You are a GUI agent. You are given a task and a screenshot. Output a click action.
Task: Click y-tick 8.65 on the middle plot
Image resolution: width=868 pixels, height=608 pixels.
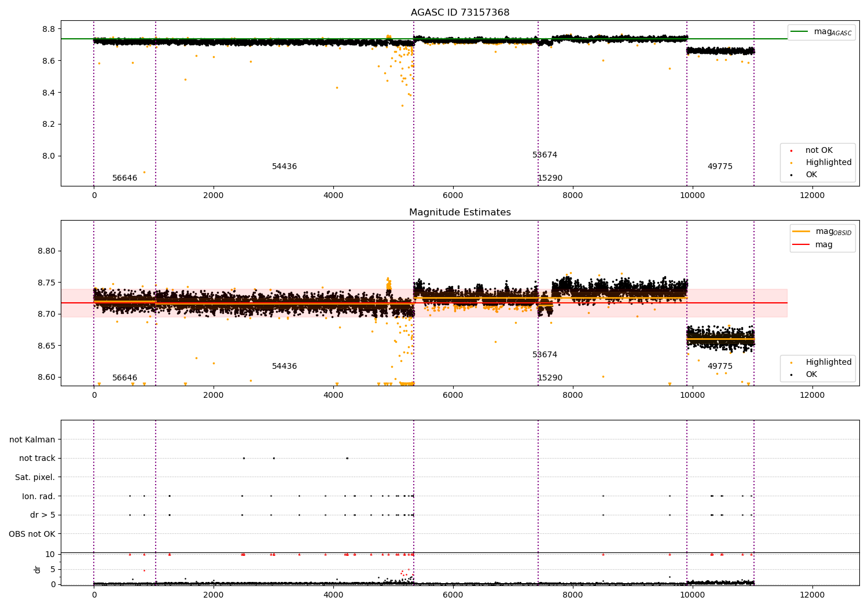pos(46,346)
